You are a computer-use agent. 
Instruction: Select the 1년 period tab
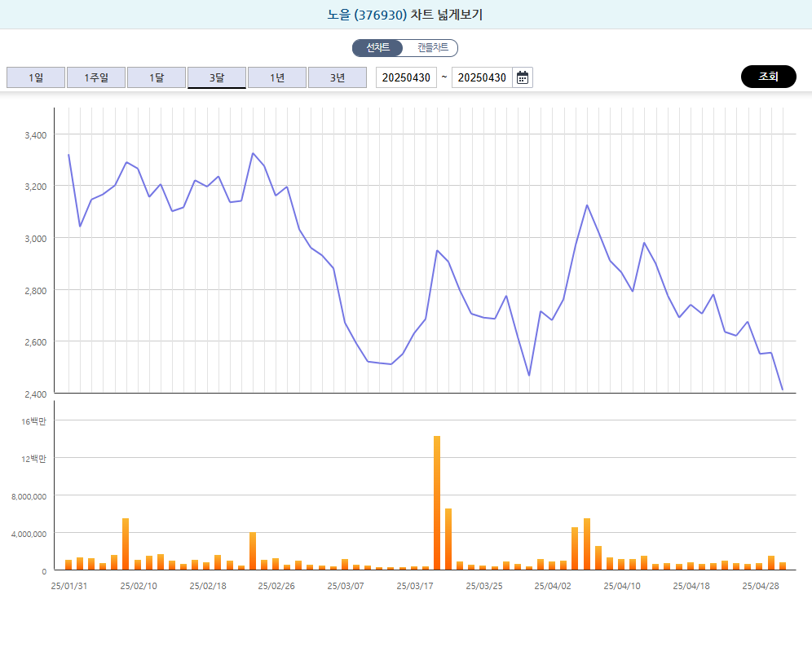[277, 77]
